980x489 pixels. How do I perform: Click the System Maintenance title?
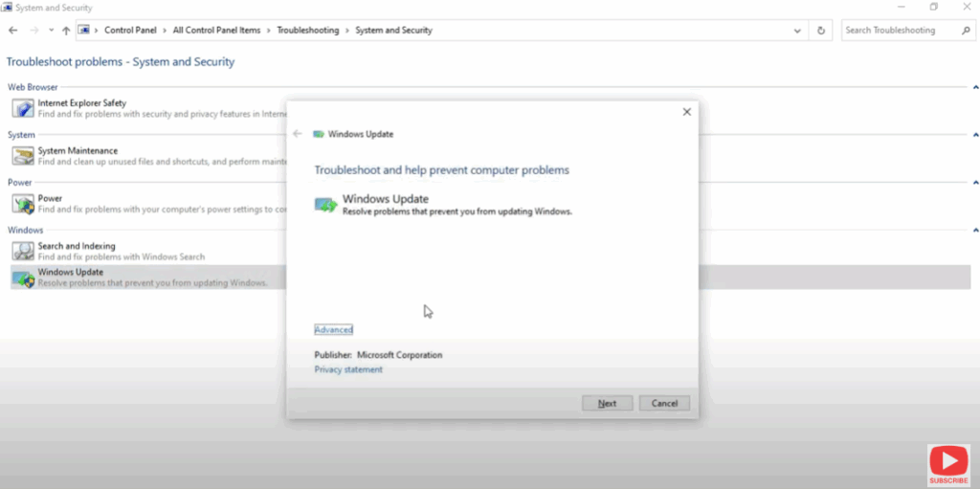tap(78, 150)
